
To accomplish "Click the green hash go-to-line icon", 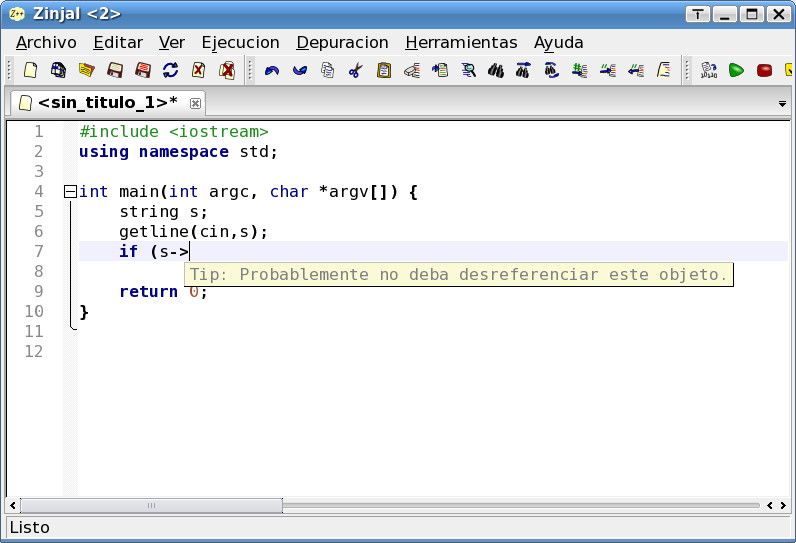I will point(579,70).
